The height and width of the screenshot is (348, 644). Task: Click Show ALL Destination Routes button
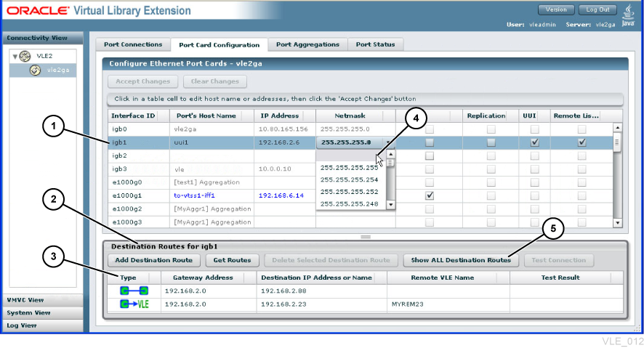461,260
